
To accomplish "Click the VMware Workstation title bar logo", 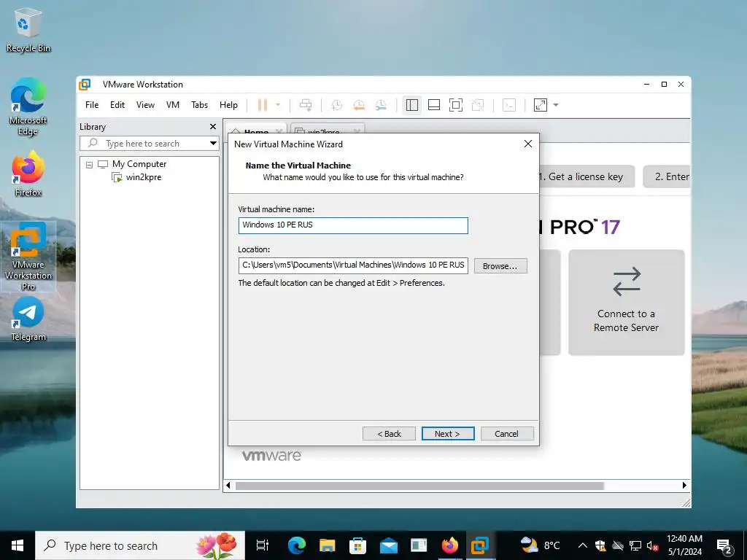I will (x=85, y=85).
